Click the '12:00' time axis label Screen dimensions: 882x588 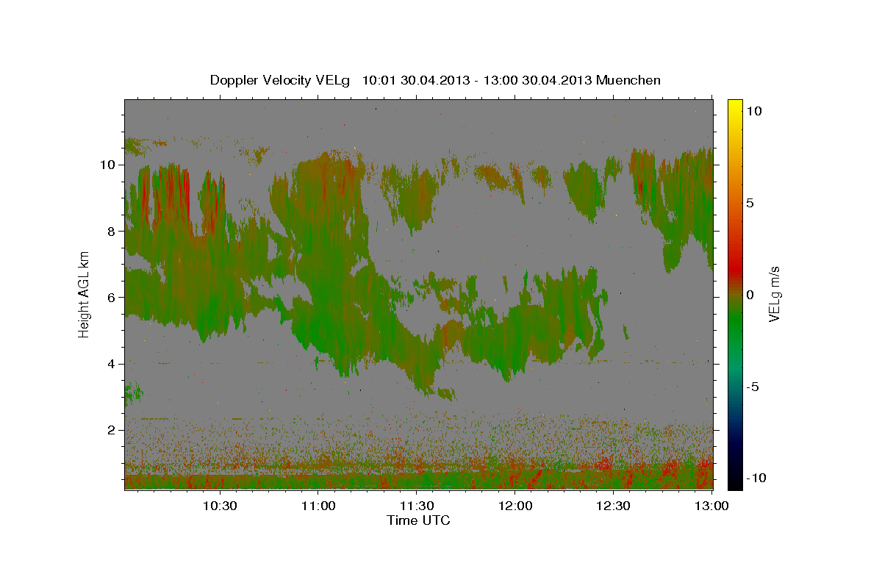(x=515, y=506)
